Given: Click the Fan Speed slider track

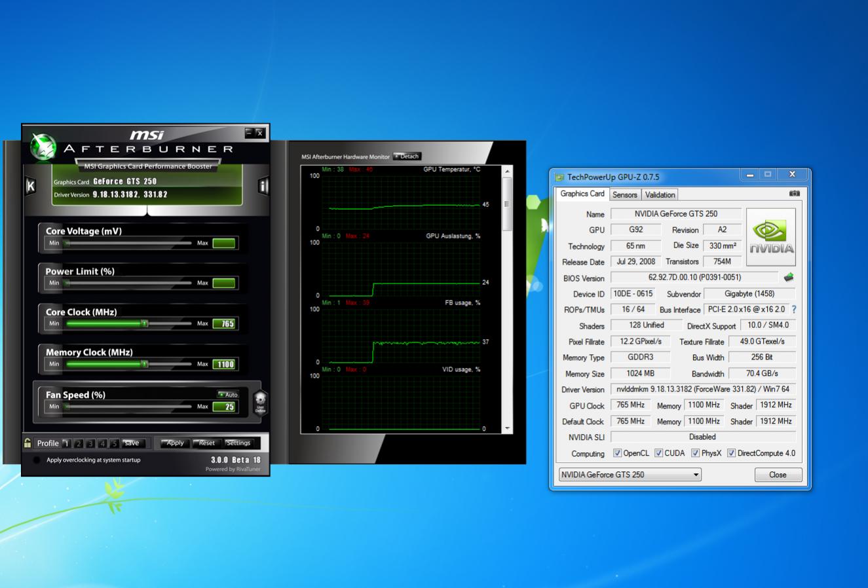Looking at the screenshot, I should [128, 407].
